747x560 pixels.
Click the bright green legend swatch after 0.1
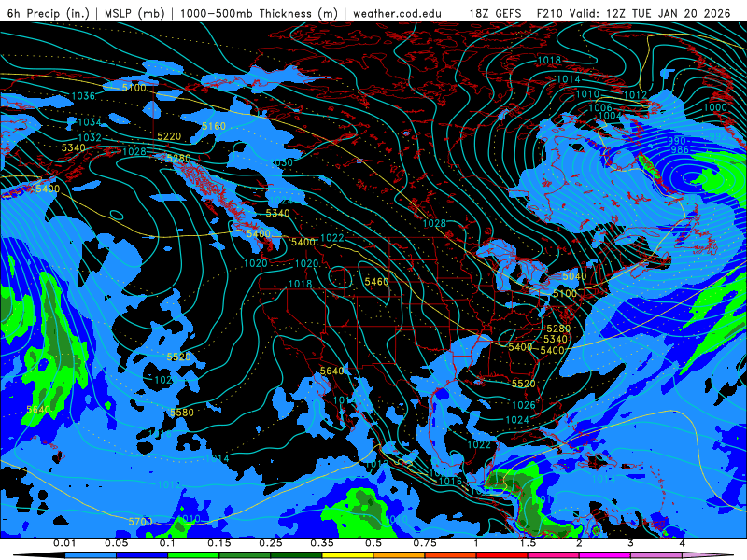click(x=193, y=555)
